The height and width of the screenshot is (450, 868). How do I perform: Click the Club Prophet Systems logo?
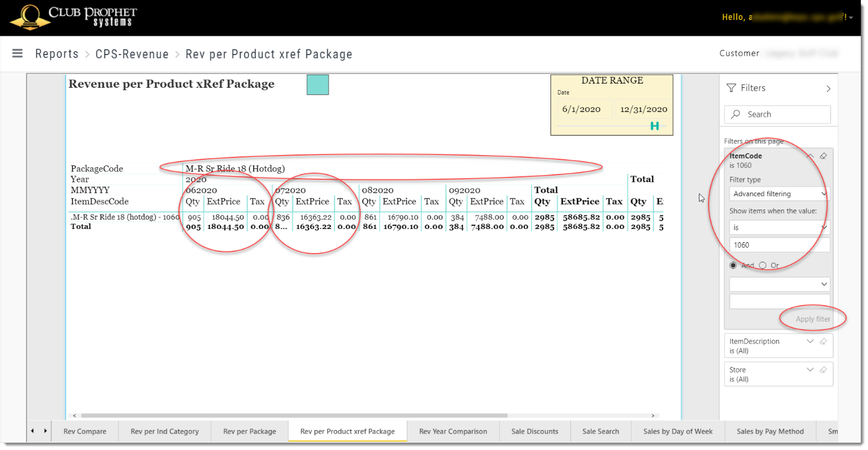pyautogui.click(x=74, y=16)
